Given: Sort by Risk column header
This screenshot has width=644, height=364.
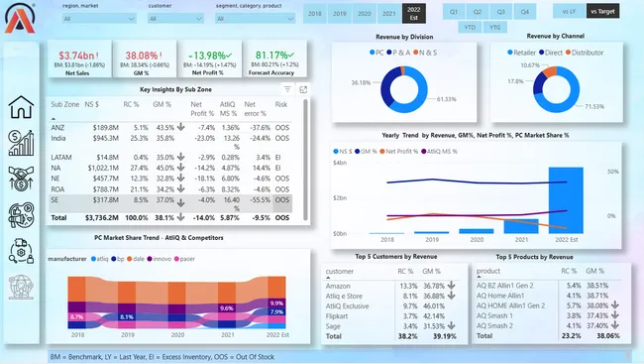Looking at the screenshot, I should (281, 104).
